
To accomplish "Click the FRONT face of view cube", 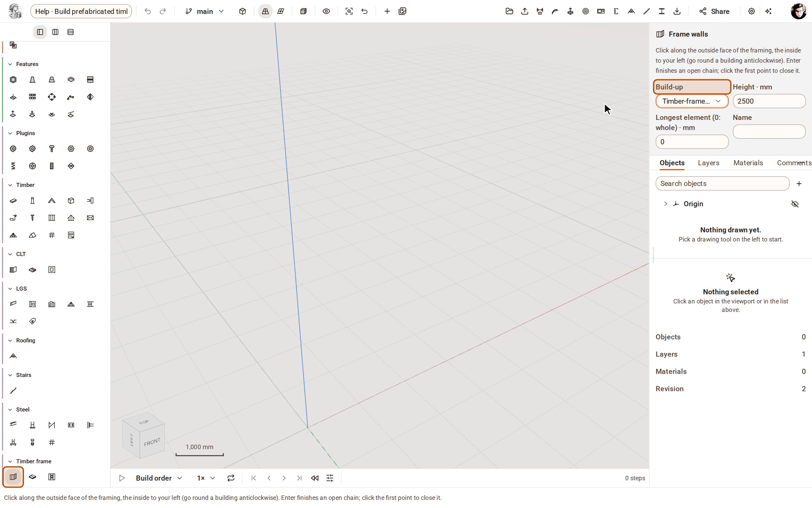I will (152, 442).
